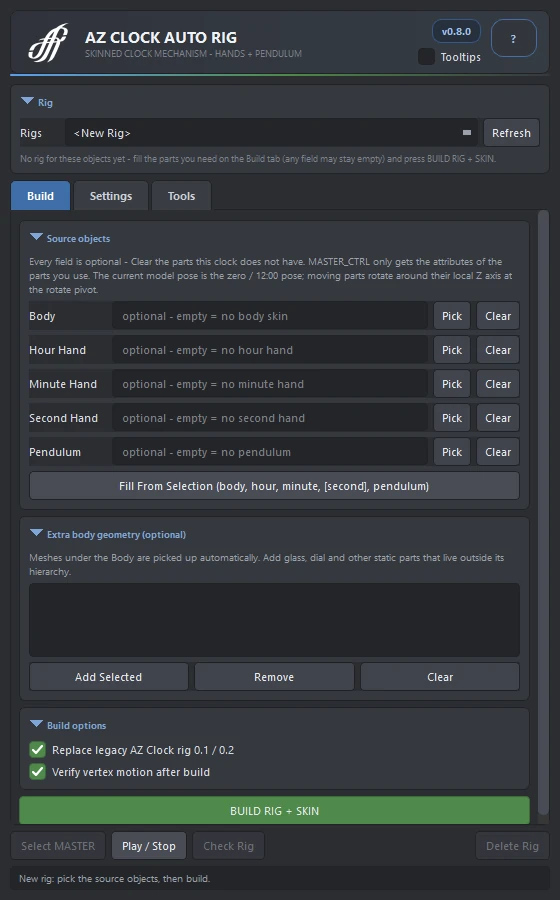Click the extra body geometry list box

pos(274,620)
